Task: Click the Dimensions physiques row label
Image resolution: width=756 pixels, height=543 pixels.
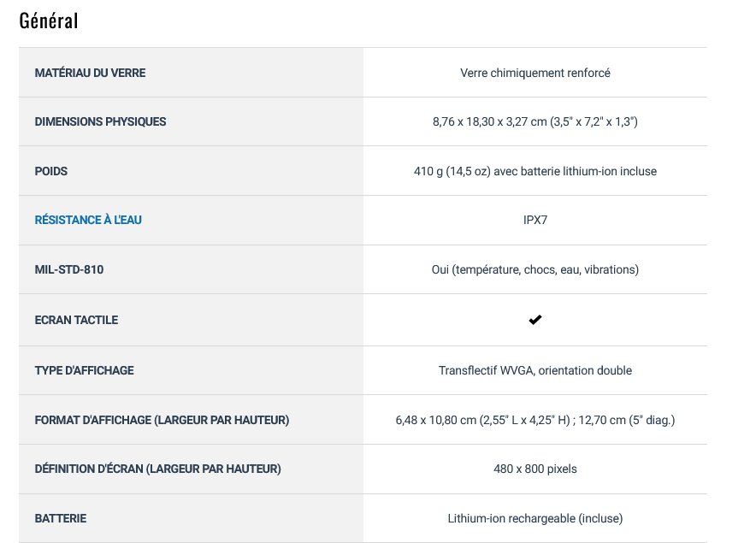Action: coord(100,121)
